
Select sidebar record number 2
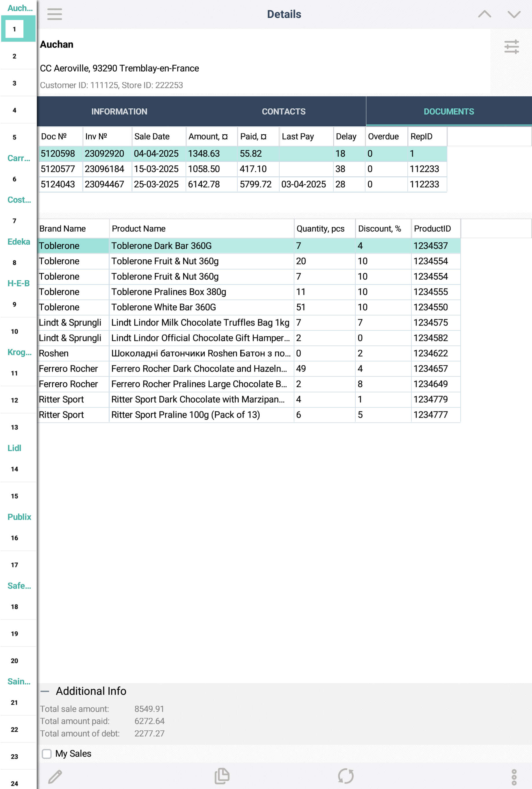click(x=14, y=56)
